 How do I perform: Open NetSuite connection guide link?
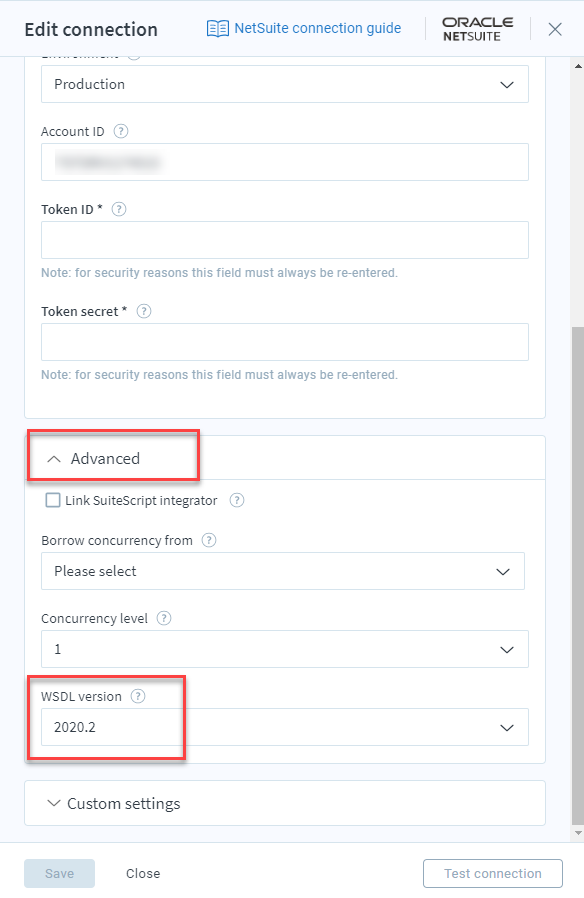[x=318, y=28]
